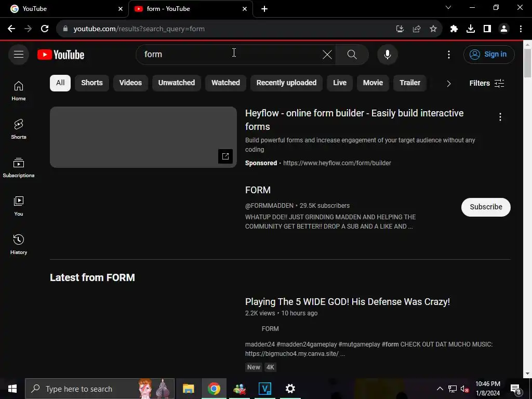The width and height of the screenshot is (532, 399).
Task: Open Chrome downloads icon
Action: coord(470,29)
